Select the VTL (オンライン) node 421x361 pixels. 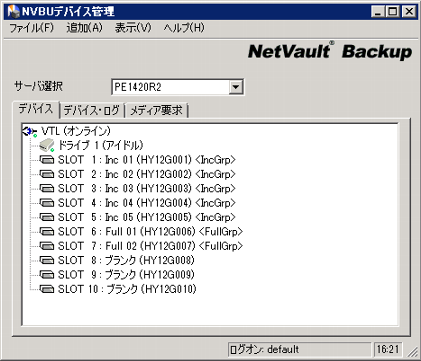76,131
